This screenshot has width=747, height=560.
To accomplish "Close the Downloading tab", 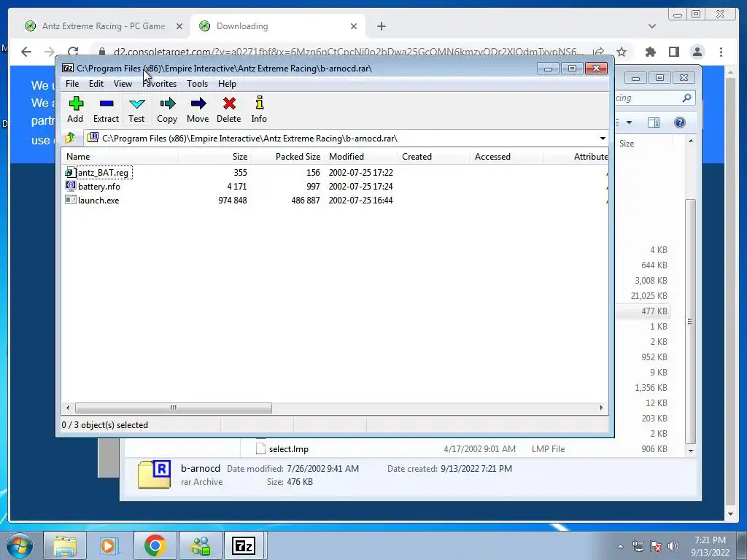I will (354, 26).
